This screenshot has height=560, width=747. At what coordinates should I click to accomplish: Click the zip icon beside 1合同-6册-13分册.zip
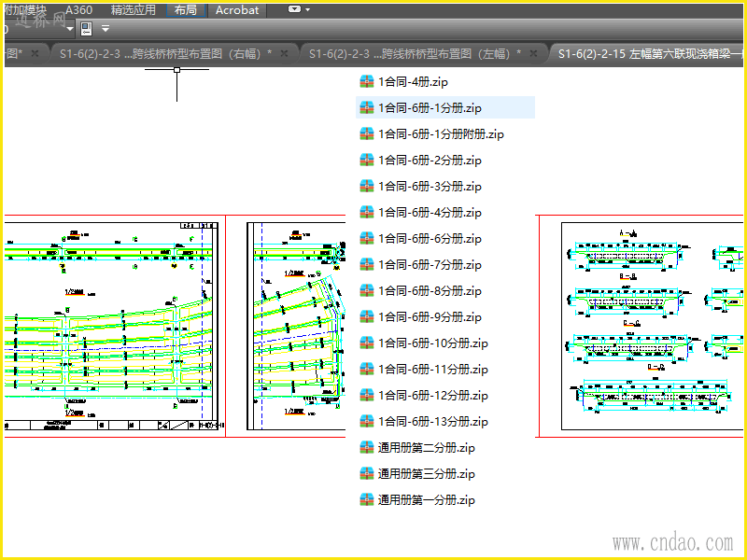[367, 422]
